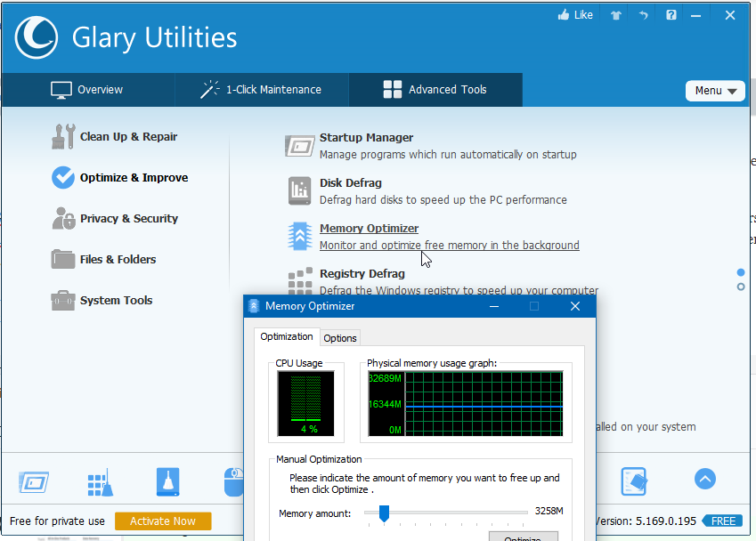Click the Disk Defrag icon
Screen dimensions: 756x541
click(x=299, y=190)
